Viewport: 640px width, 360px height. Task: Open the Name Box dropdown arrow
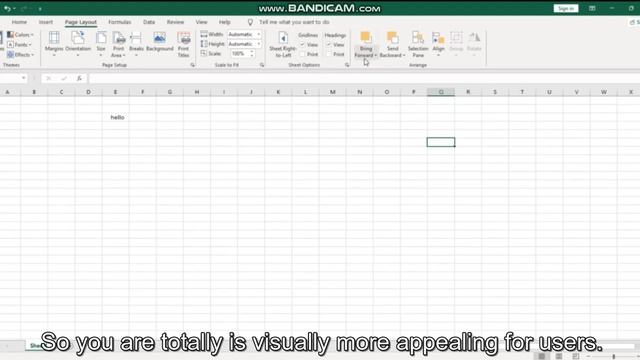pos(24,78)
